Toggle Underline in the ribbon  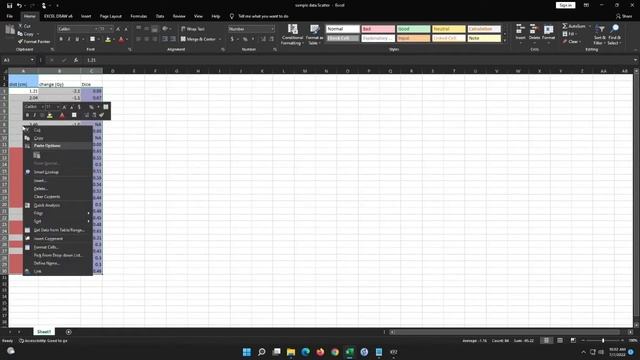click(x=77, y=39)
